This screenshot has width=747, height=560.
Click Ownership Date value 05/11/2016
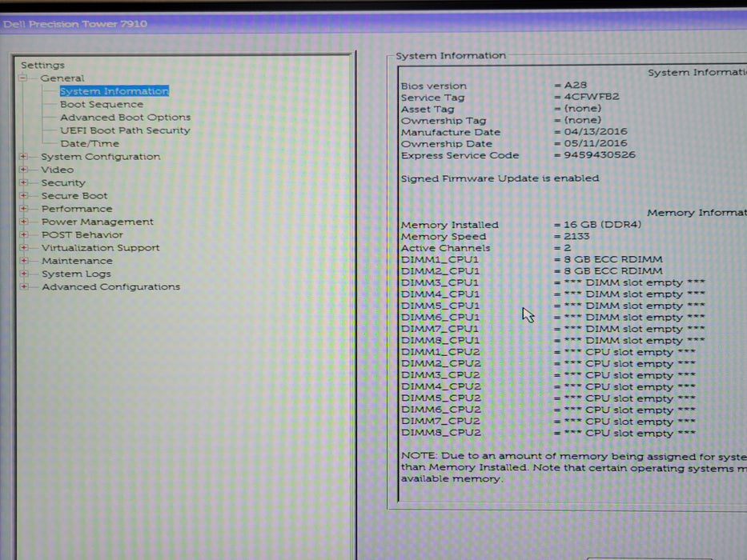596,143
